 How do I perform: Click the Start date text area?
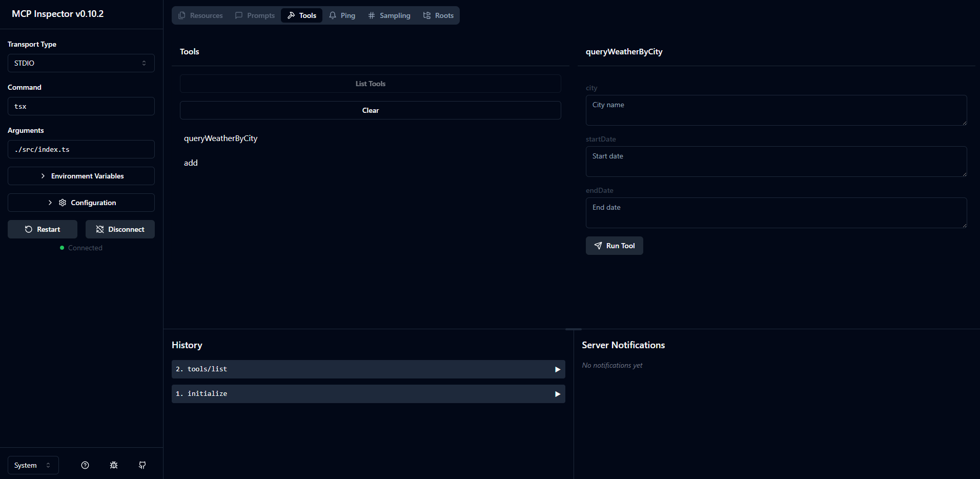[x=777, y=162]
